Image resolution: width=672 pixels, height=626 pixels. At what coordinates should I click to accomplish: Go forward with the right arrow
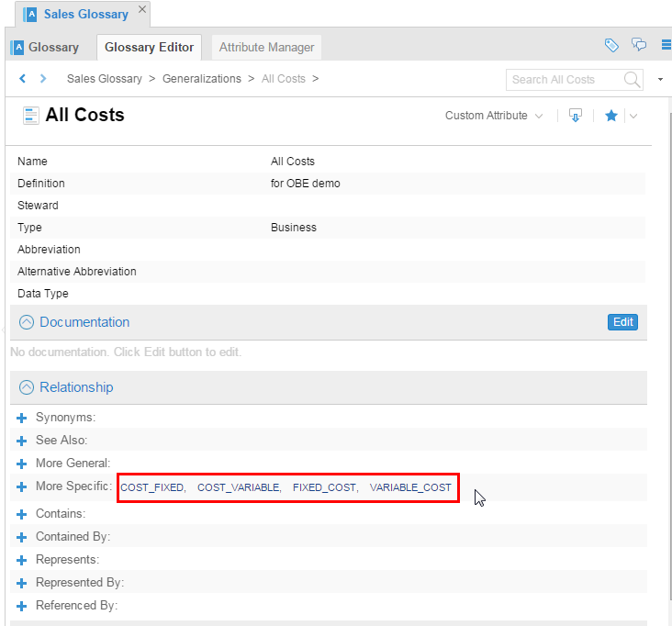click(43, 79)
